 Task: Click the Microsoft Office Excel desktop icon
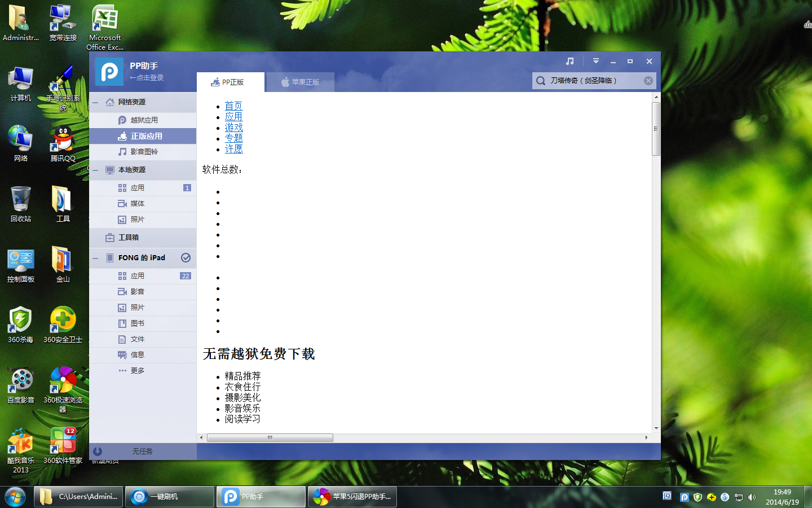(105, 28)
